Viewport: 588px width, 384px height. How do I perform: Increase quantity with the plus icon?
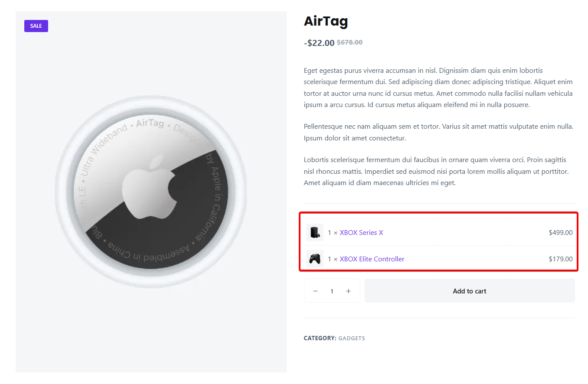click(x=348, y=291)
